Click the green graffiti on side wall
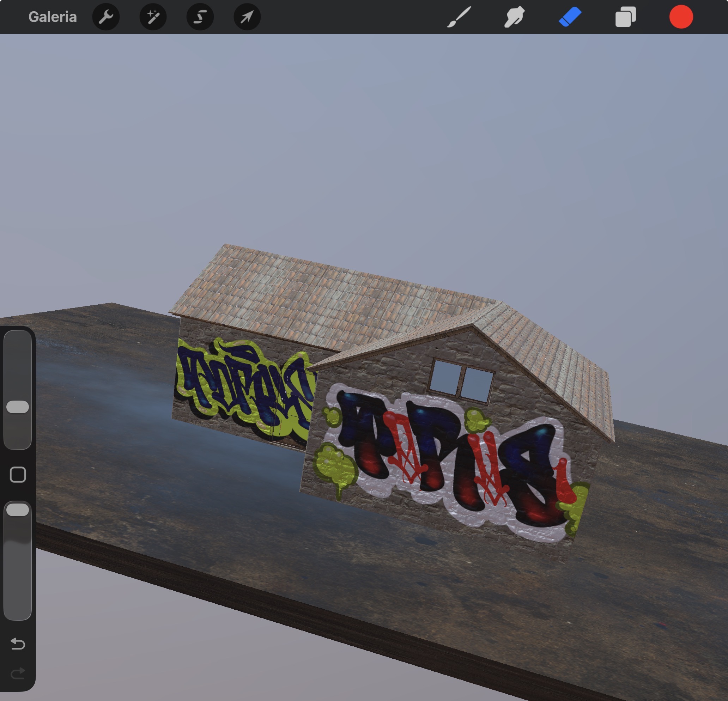Screen dimensions: 728x701 (241, 386)
